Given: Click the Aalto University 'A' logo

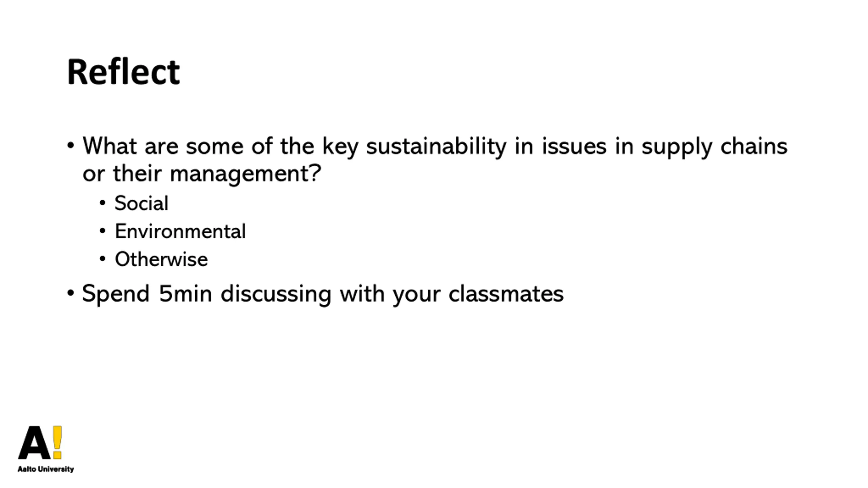Looking at the screenshot, I should click(34, 443).
